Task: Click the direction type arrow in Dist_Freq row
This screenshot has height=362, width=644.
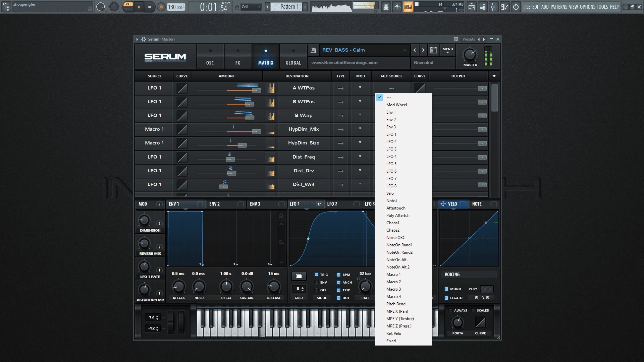Action: point(340,157)
